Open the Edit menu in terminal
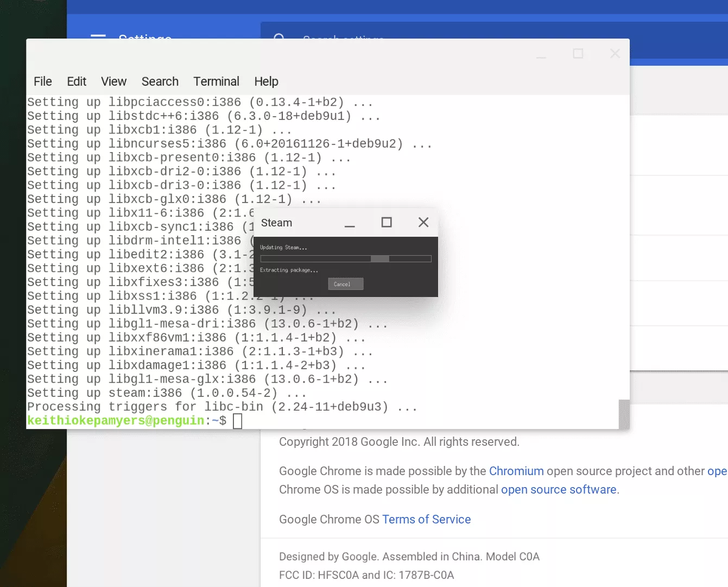This screenshot has width=728, height=587. [x=77, y=81]
